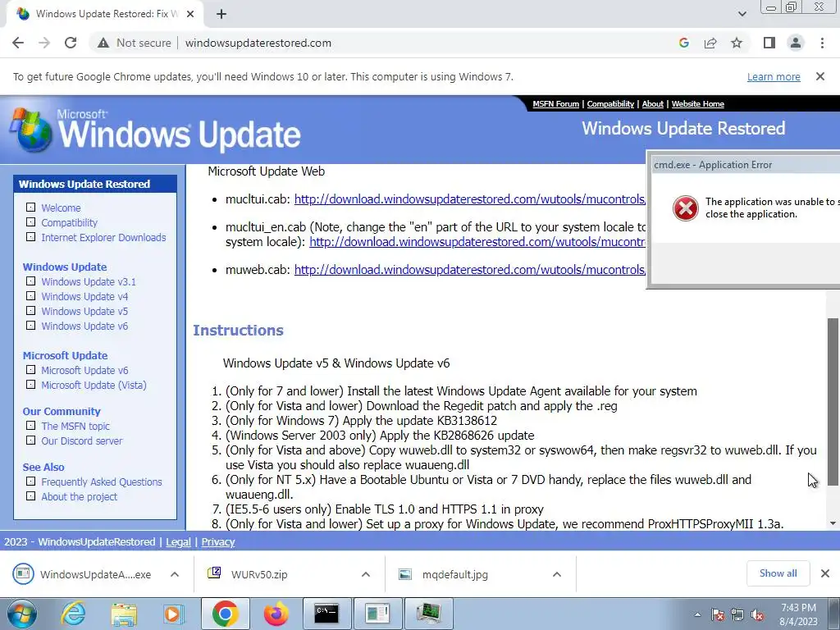Viewport: 840px width, 630px height.
Task: Open the Chrome side panel icon
Action: pyautogui.click(x=769, y=43)
